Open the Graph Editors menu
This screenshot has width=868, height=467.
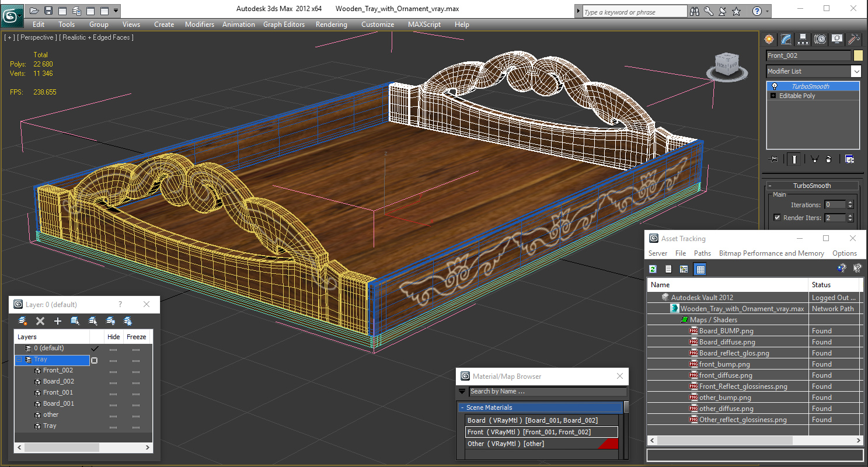click(284, 25)
